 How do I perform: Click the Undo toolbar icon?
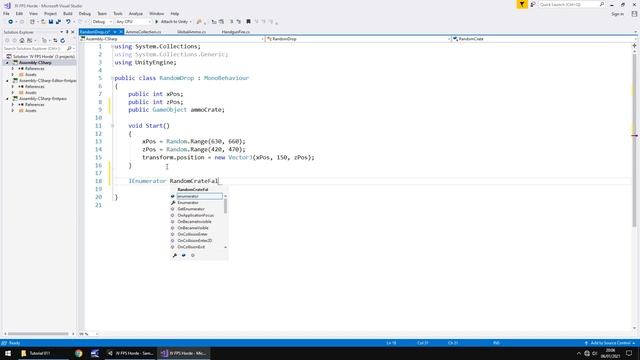click(x=68, y=22)
